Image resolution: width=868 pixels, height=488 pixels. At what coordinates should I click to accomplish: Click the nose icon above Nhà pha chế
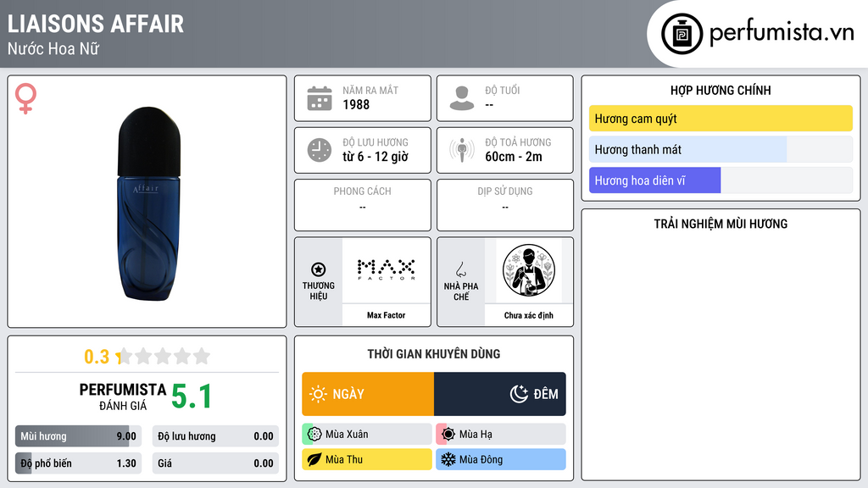point(460,269)
